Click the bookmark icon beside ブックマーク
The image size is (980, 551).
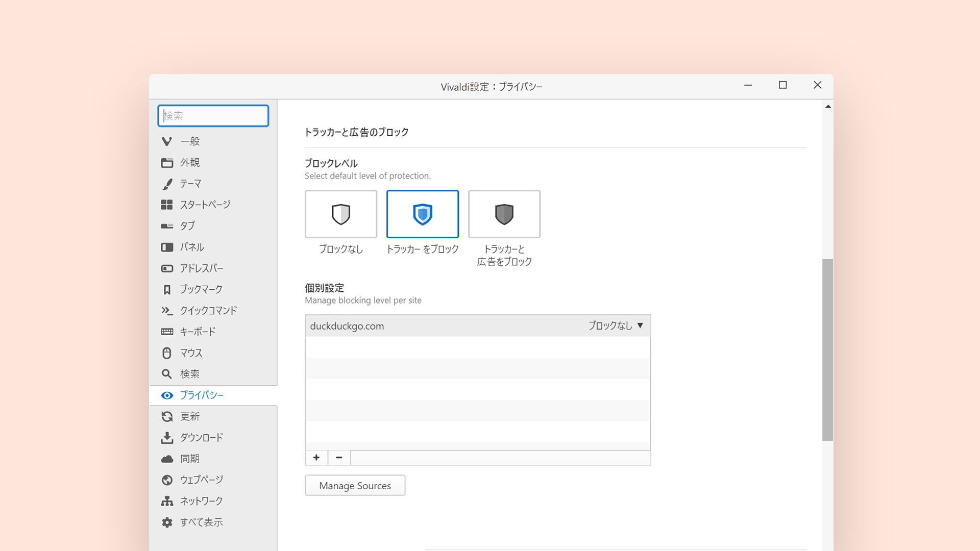click(167, 290)
